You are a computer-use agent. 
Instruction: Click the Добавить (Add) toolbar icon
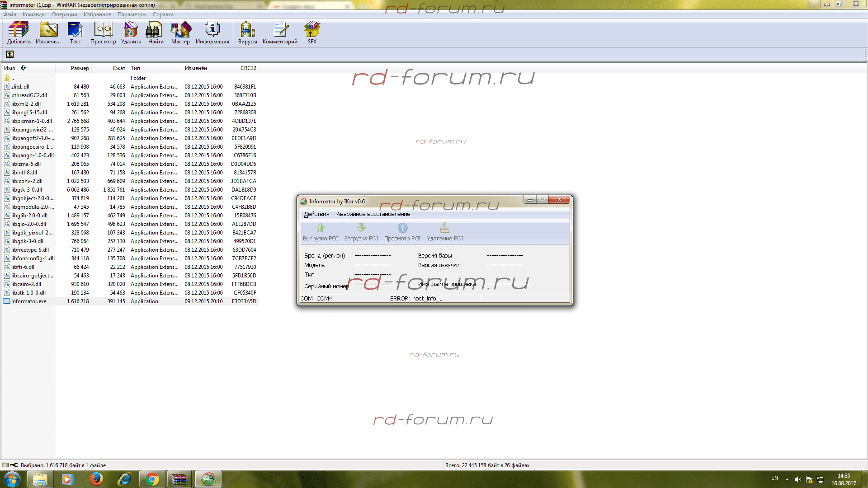[19, 33]
